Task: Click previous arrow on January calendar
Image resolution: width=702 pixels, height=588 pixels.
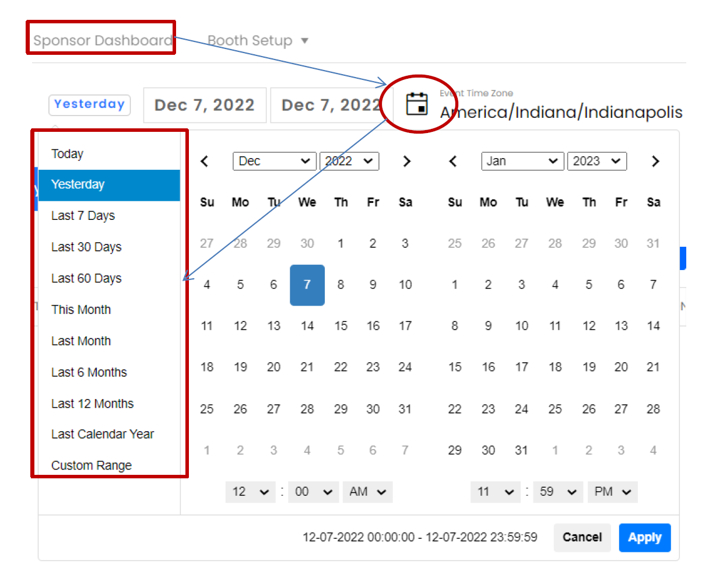Action: (453, 162)
